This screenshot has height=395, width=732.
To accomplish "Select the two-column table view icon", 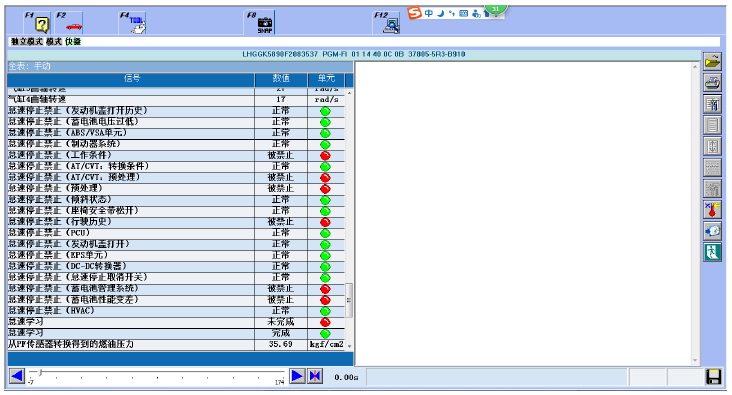I will pos(712,147).
